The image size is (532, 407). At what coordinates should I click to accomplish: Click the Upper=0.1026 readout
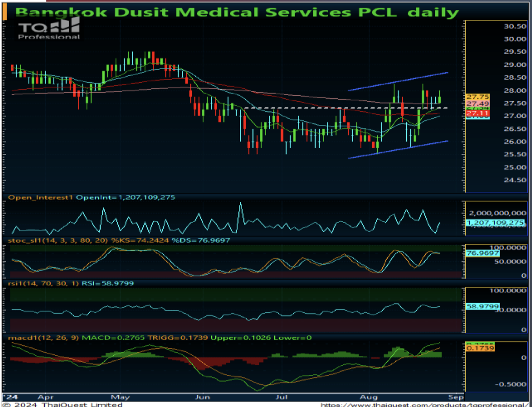pyautogui.click(x=240, y=338)
